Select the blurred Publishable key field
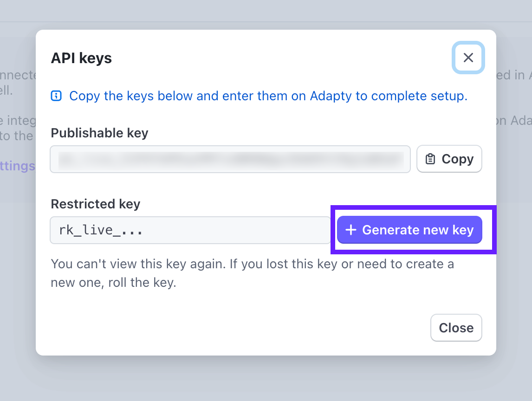Screen dimensions: 532x401 (230, 159)
